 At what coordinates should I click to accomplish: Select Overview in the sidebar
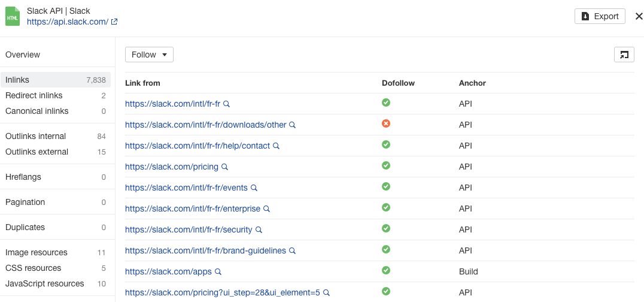tap(23, 55)
